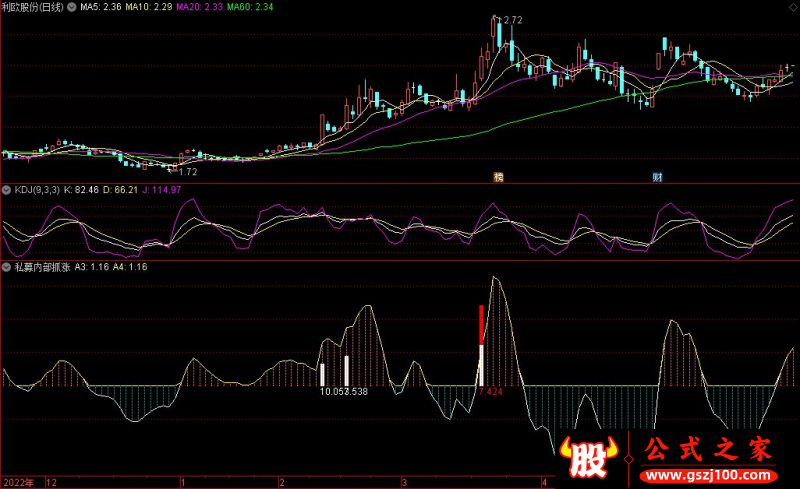800x489 pixels.
Task: Click the white signal bar labeled 10.05
Action: [x=322, y=374]
